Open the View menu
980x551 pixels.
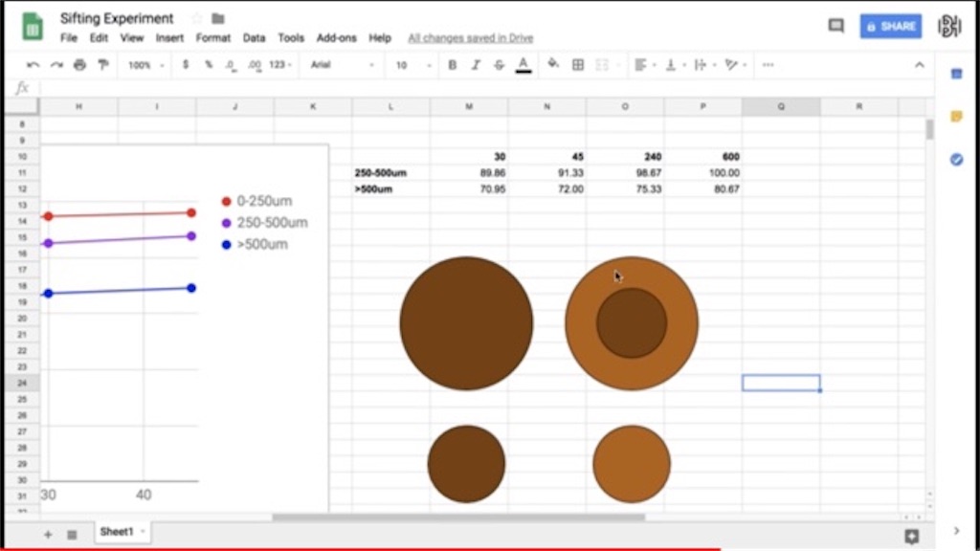[132, 38]
